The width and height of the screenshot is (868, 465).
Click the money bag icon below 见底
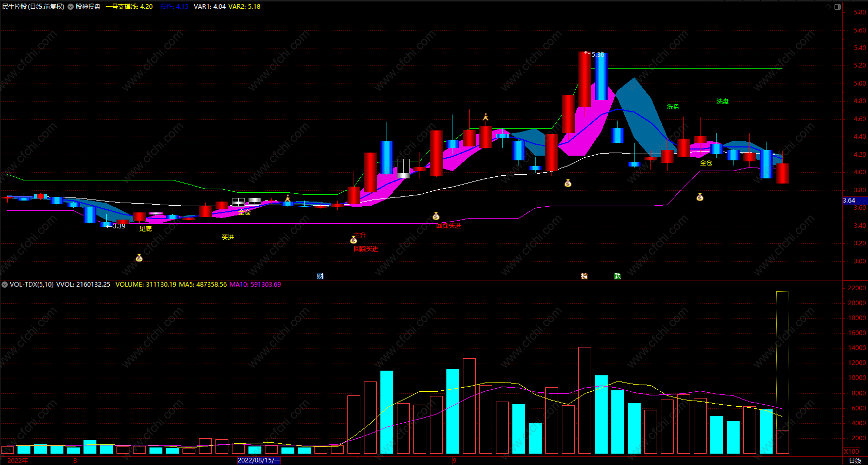(139, 258)
